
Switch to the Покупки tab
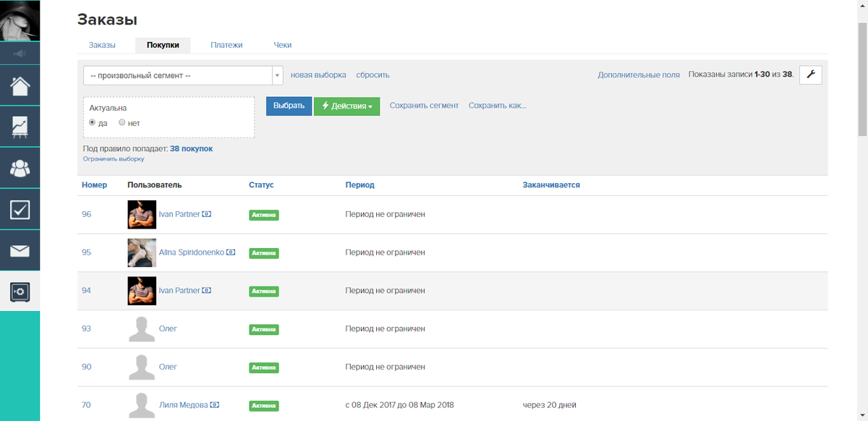(x=163, y=45)
